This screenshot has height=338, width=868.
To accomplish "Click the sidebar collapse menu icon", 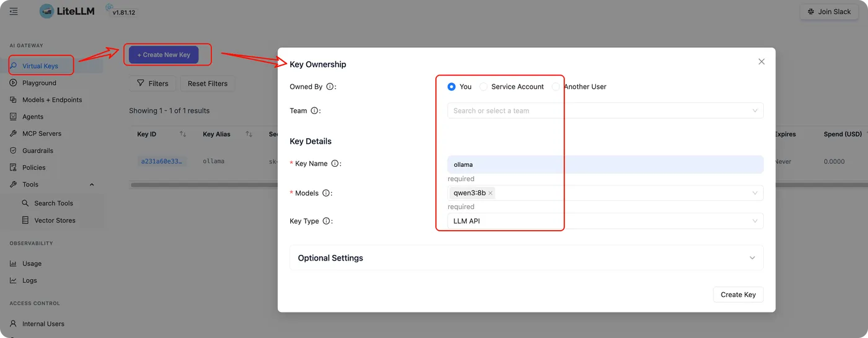I will point(14,11).
